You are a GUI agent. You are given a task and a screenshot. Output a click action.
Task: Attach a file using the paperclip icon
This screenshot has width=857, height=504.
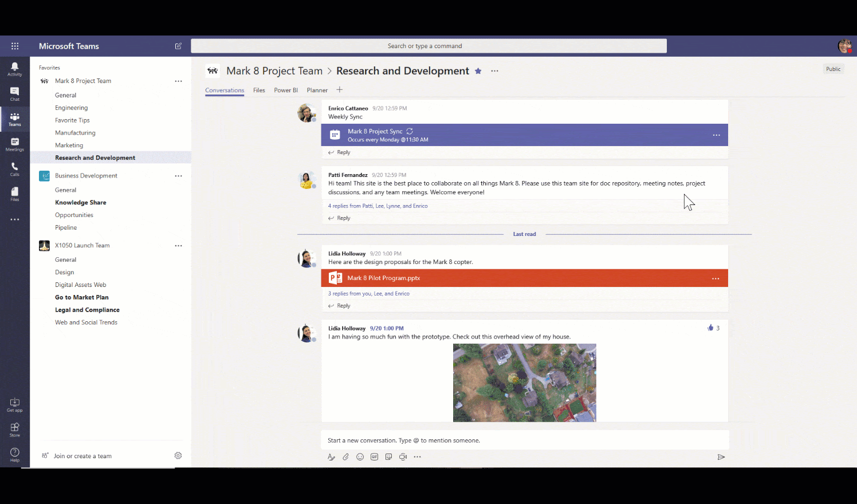345,457
